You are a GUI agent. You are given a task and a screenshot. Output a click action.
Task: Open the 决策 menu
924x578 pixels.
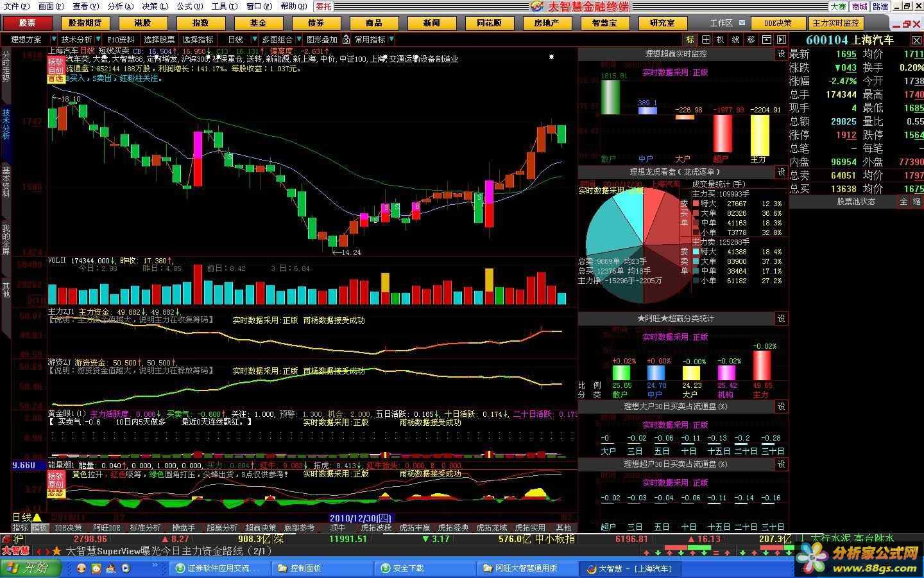point(155,6)
